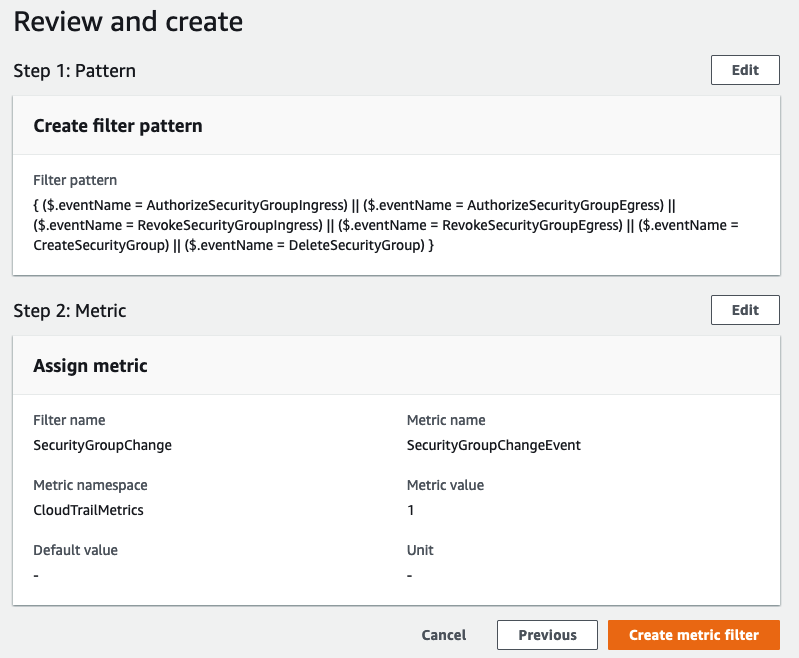Click the Create metric filter button
The height and width of the screenshot is (658, 799).
pyautogui.click(x=694, y=635)
